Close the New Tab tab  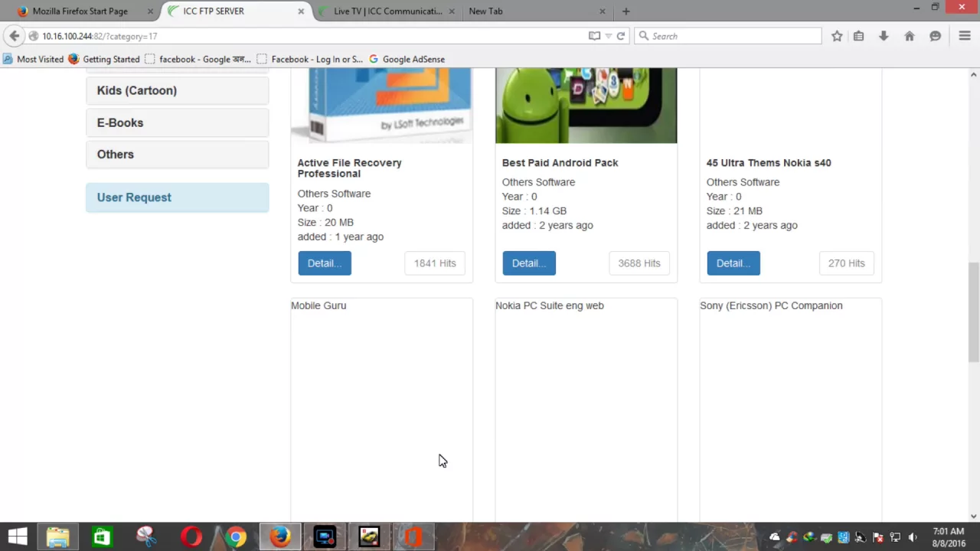pos(602,11)
